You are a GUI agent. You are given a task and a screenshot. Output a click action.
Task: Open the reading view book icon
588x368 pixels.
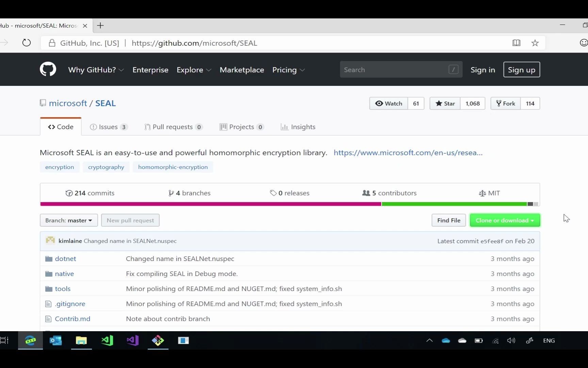pyautogui.click(x=516, y=43)
